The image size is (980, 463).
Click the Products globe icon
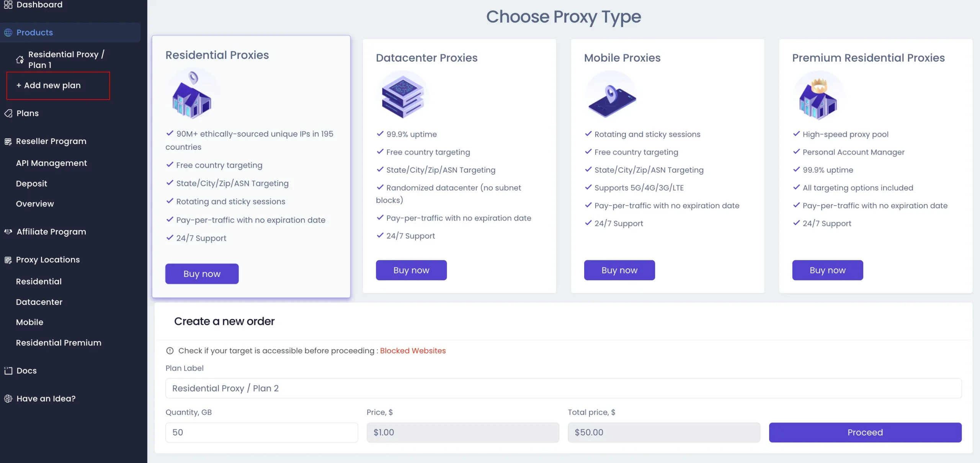(x=8, y=33)
